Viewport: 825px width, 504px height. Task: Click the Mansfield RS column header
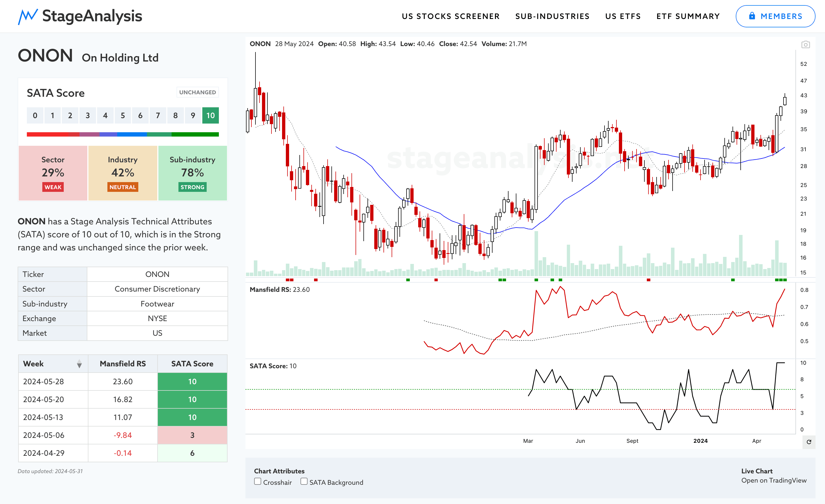(x=123, y=364)
